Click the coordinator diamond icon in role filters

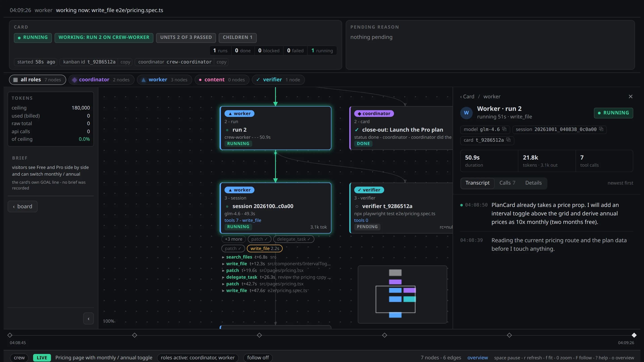click(x=74, y=80)
